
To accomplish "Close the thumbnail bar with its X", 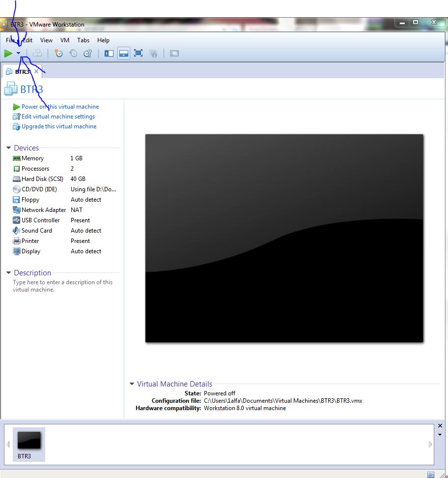I will coord(440,425).
